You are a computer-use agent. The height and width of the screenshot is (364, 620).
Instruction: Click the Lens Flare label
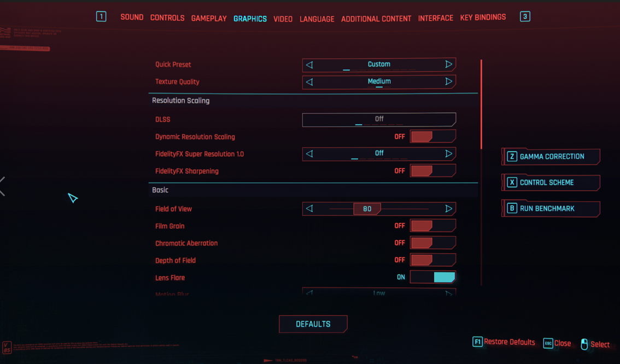coord(170,278)
